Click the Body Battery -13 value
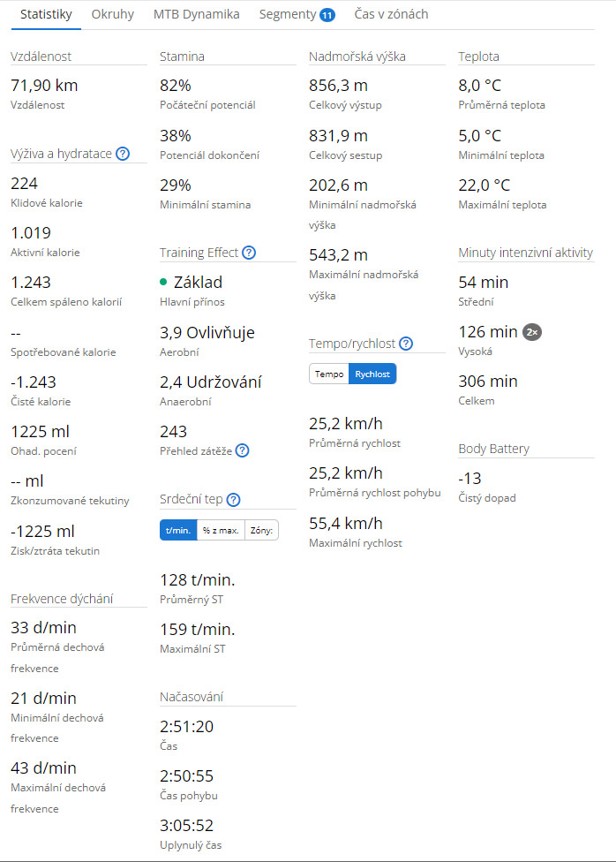 click(470, 478)
